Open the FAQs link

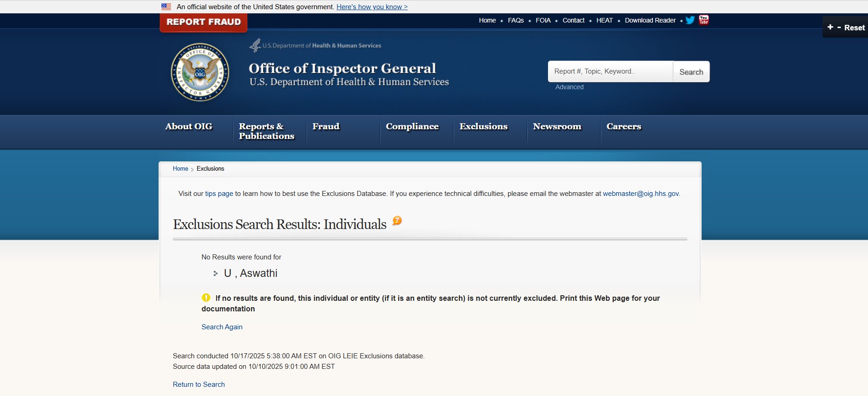pos(516,20)
